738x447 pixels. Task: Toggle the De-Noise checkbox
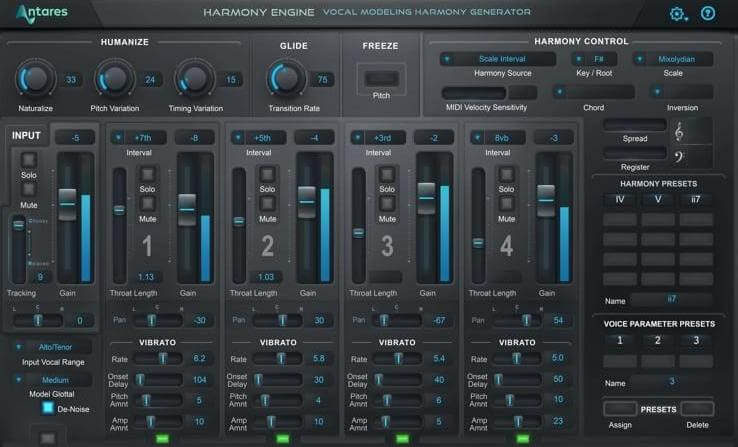(x=48, y=408)
